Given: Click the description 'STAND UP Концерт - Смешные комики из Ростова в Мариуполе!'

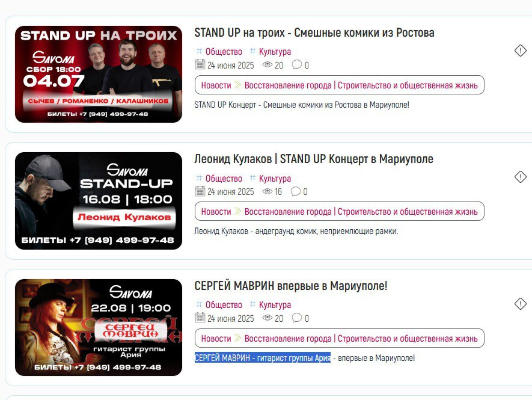Looking at the screenshot, I should [302, 105].
